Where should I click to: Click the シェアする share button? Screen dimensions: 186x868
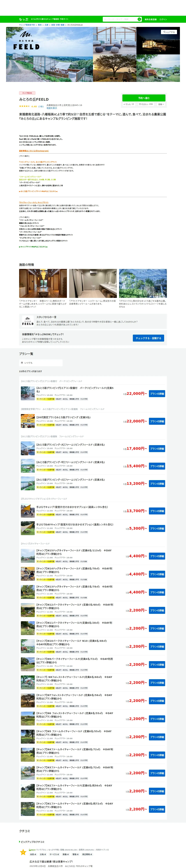click(169, 32)
